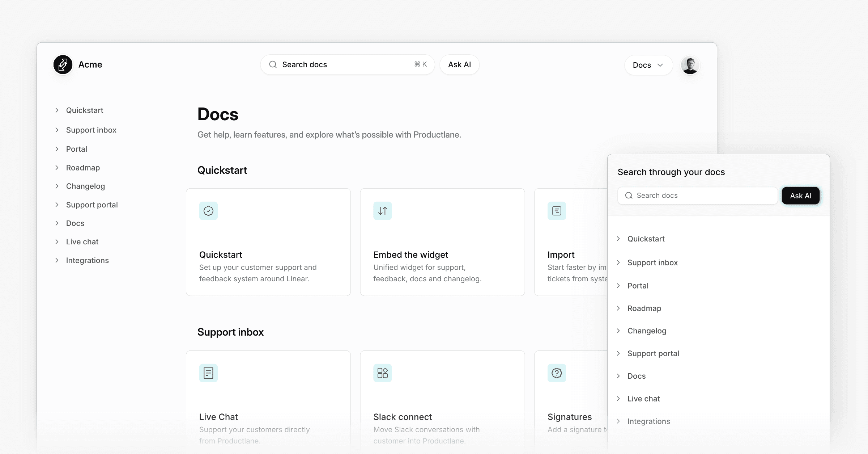Screen dimensions: 868x454
Task: Focus the Search docs field in popup panel
Action: [702, 196]
